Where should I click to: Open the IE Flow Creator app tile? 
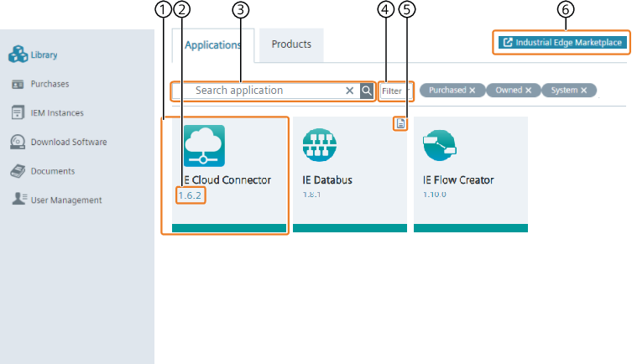click(x=470, y=174)
